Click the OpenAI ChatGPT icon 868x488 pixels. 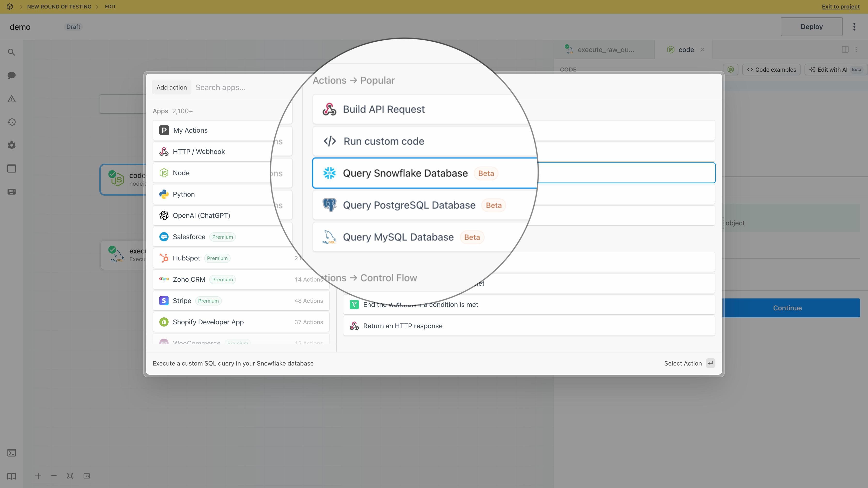164,215
